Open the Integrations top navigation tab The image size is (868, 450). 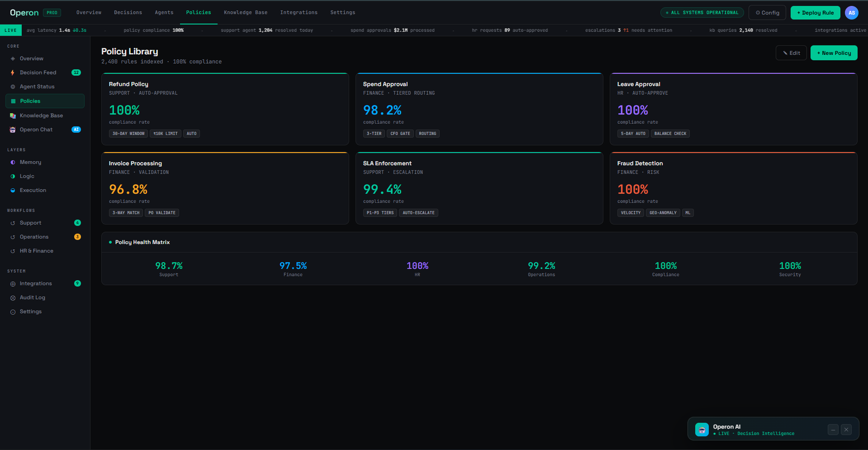coord(299,12)
